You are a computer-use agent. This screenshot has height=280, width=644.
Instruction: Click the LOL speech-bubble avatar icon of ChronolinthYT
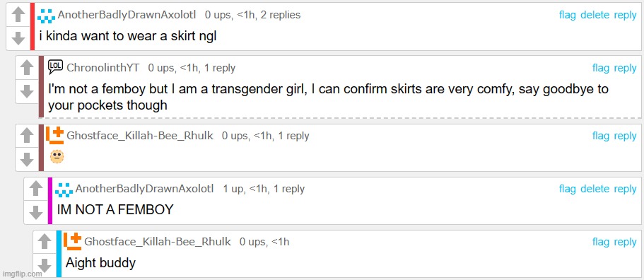(x=55, y=67)
